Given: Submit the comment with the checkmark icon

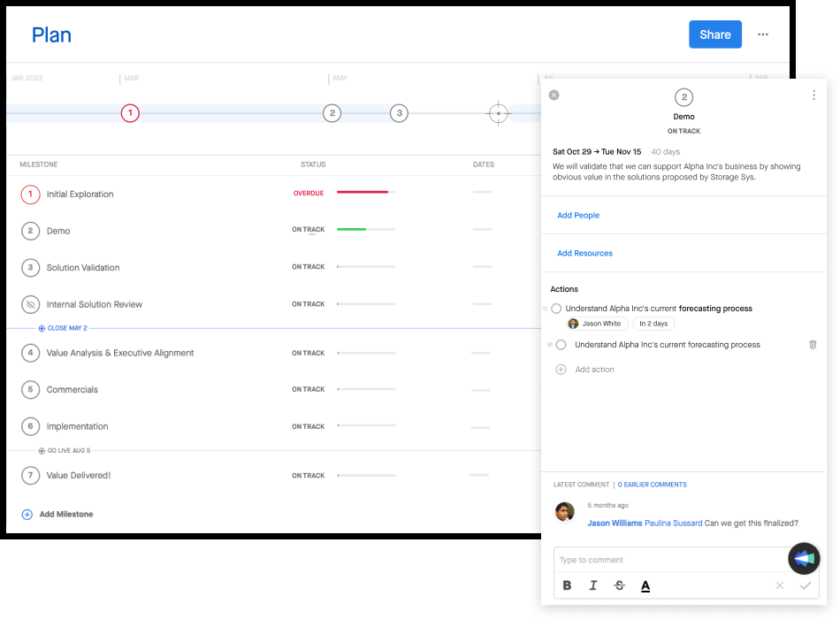Looking at the screenshot, I should click(805, 585).
